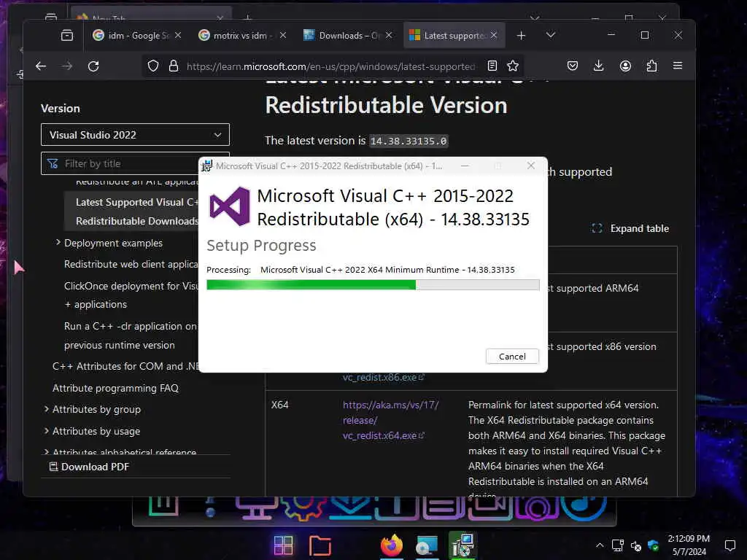Open the list all tabs chevron
This screenshot has width=747, height=560.
point(551,35)
